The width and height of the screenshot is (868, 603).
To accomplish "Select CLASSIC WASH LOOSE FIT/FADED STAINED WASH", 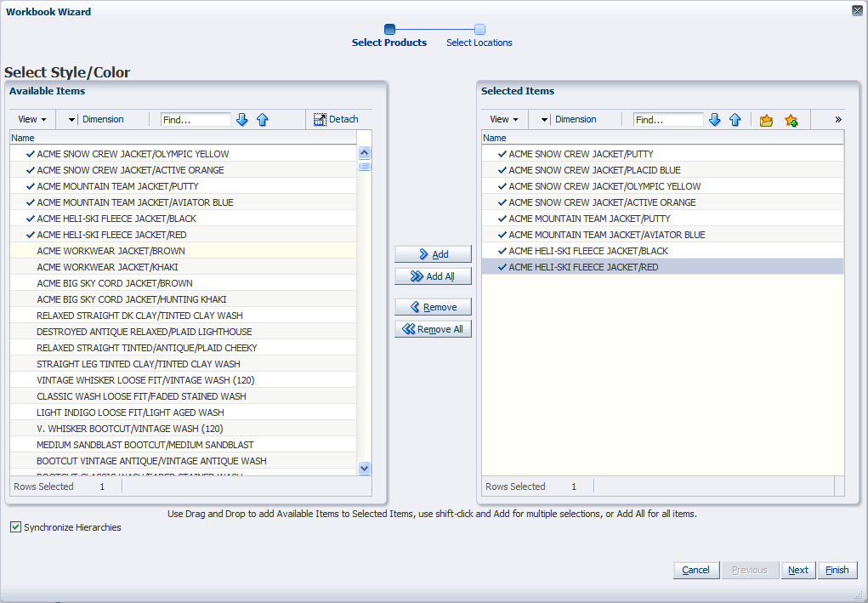I will pyautogui.click(x=184, y=396).
